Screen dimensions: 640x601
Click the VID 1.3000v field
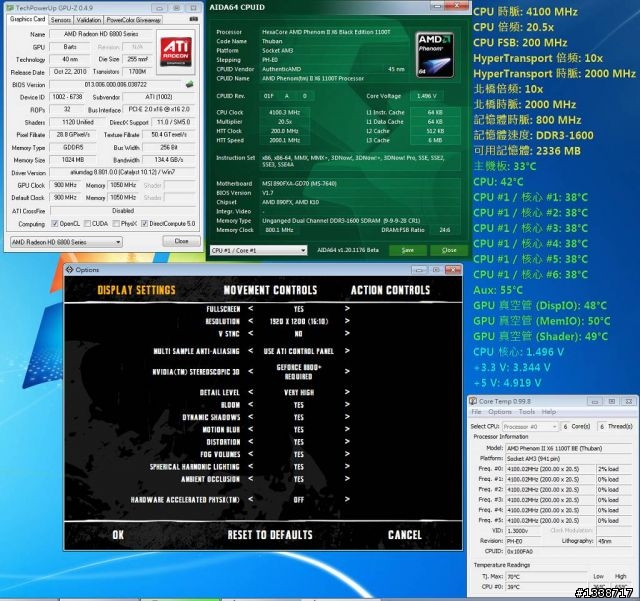[x=523, y=531]
